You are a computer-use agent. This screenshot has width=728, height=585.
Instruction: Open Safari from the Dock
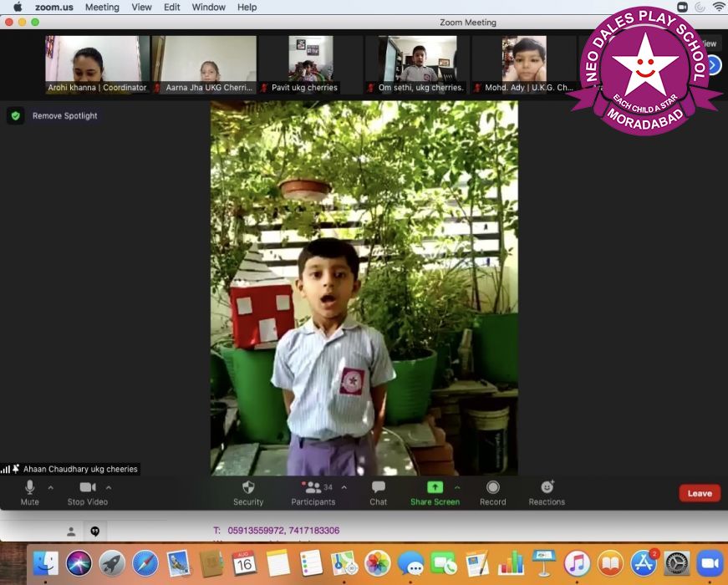145,563
